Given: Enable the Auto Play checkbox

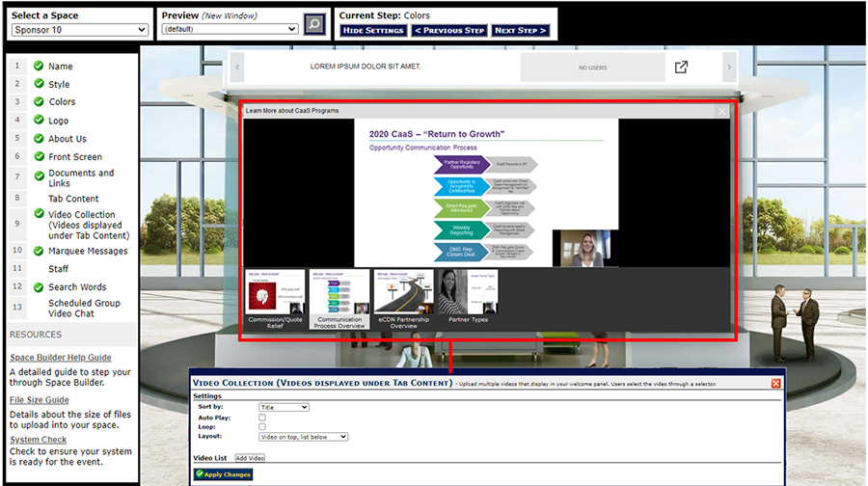Looking at the screenshot, I should [x=262, y=418].
